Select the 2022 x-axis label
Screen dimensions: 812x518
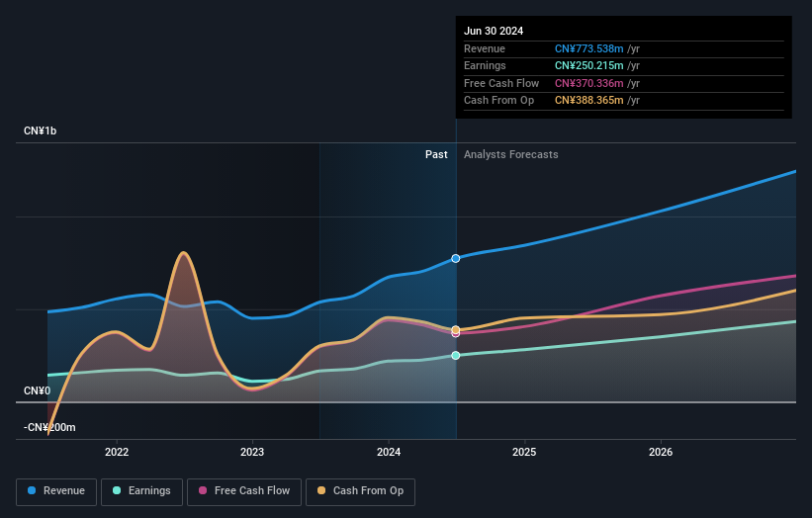tap(117, 452)
